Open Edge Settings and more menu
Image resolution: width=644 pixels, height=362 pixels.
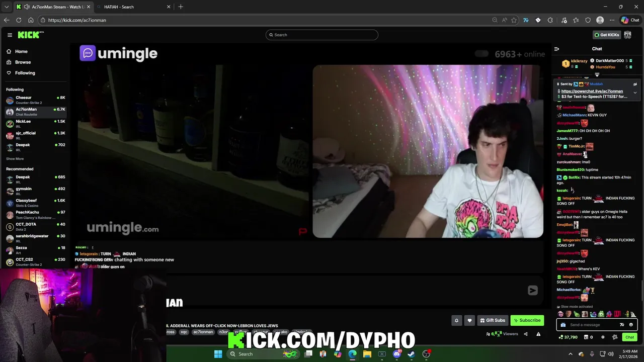pyautogui.click(x=612, y=20)
